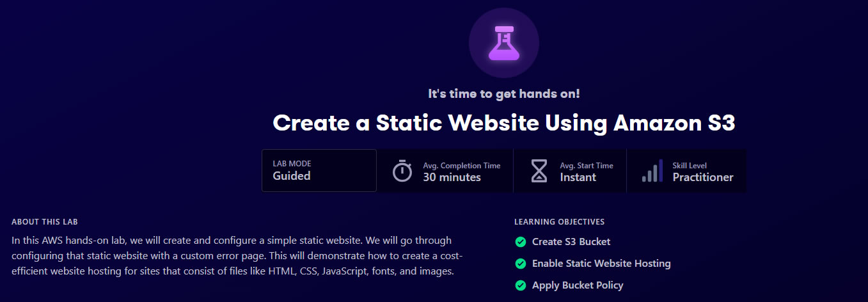Click the Instant start time value
The width and height of the screenshot is (868, 302).
click(578, 177)
